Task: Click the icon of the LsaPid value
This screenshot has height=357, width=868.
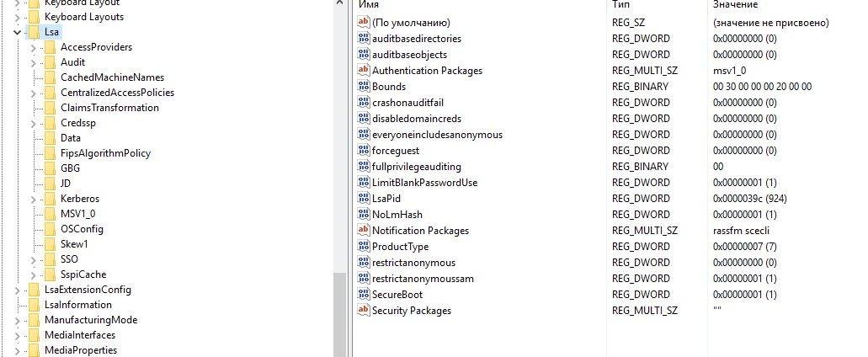Action: (364, 199)
